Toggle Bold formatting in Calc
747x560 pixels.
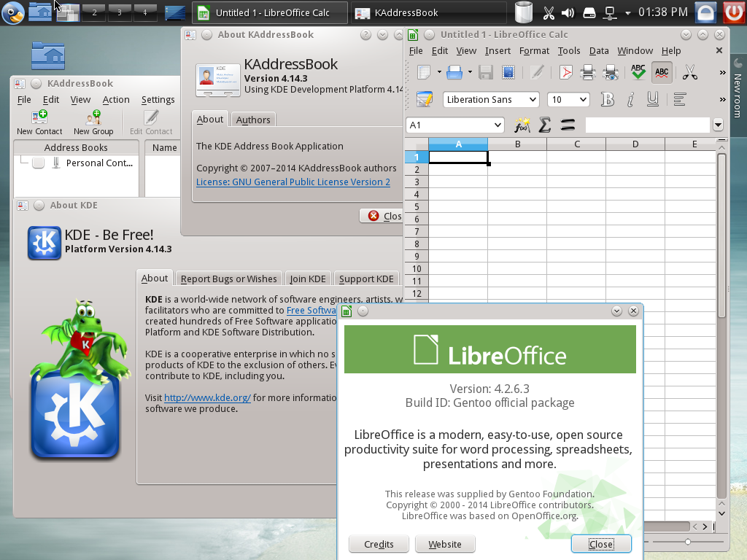pos(608,99)
